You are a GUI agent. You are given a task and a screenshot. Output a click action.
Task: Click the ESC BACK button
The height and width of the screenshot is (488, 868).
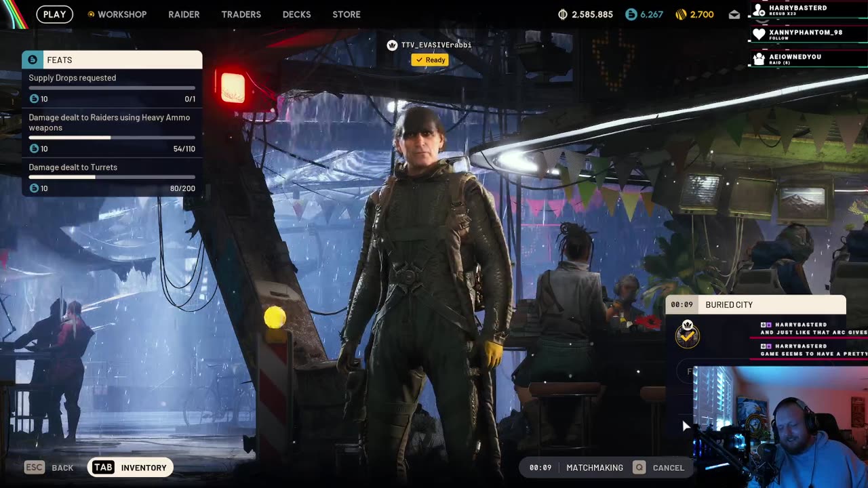pyautogui.click(x=49, y=468)
